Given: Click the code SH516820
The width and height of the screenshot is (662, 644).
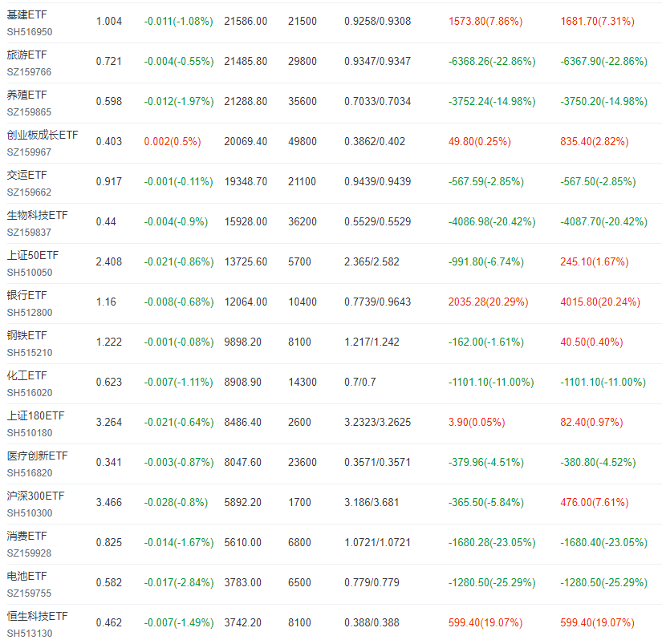Looking at the screenshot, I should click(30, 473).
